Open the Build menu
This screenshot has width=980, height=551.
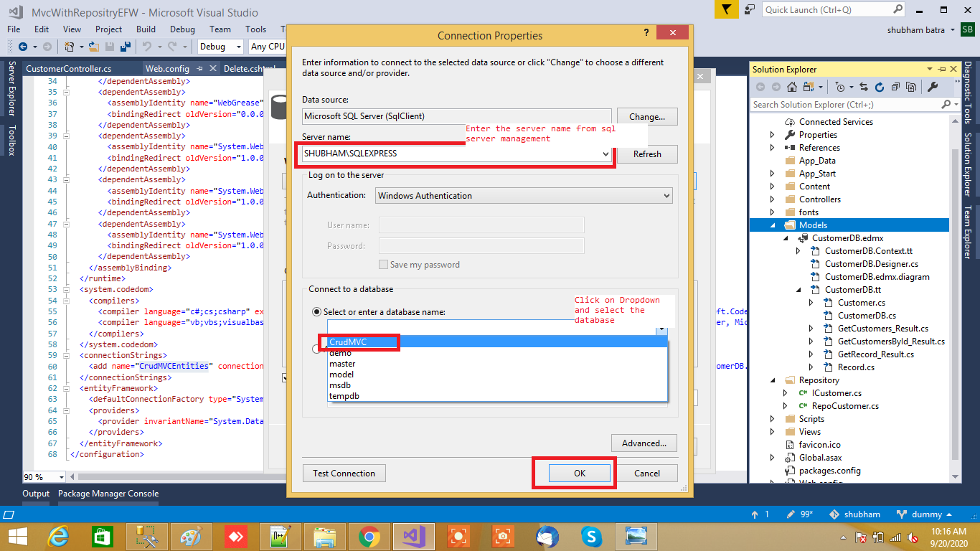(146, 29)
